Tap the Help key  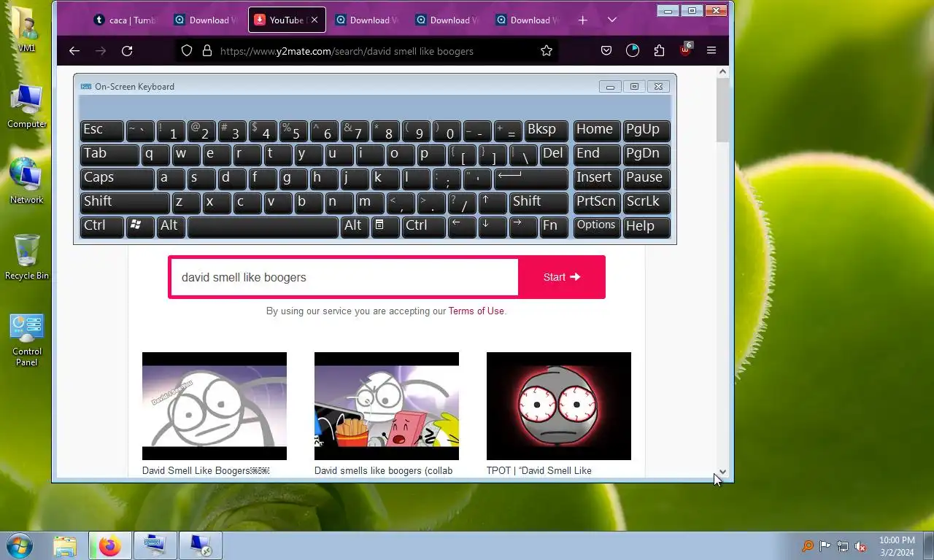coord(647,227)
